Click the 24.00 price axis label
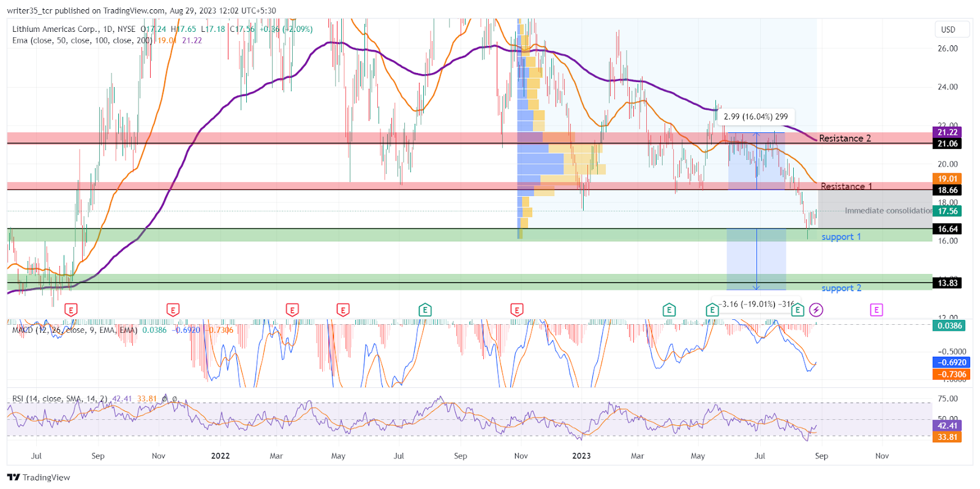 click(948, 87)
